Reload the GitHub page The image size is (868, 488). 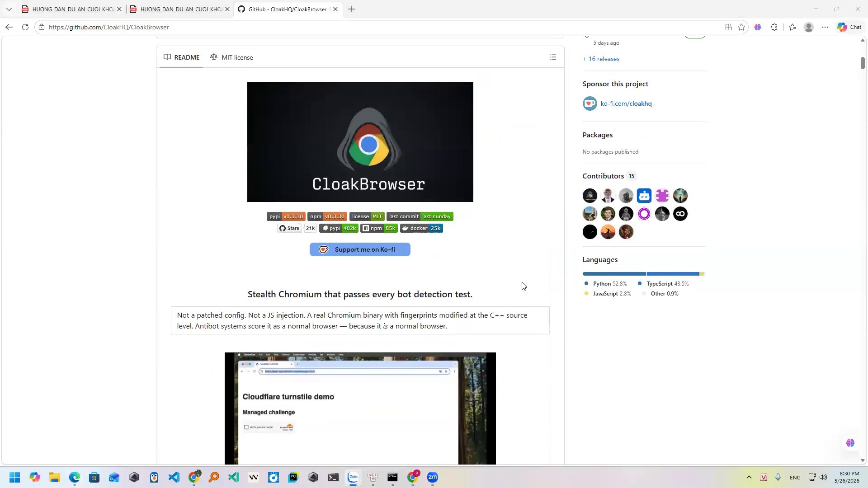pos(25,27)
